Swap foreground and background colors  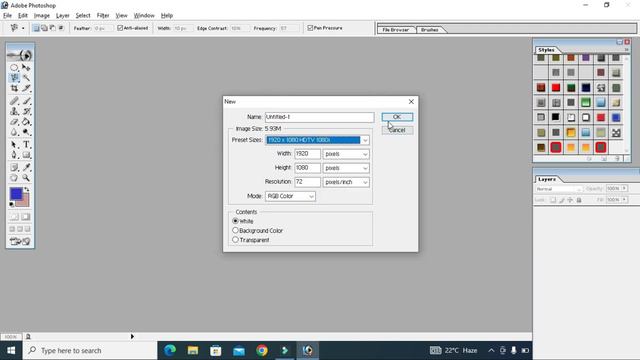(x=27, y=190)
